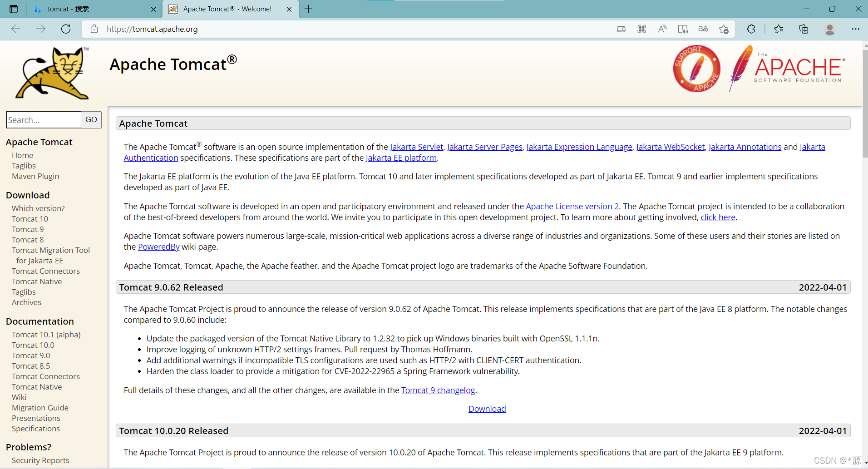Follow the Jakarta EE platform link
Viewport: 868px width, 469px height.
tap(401, 158)
